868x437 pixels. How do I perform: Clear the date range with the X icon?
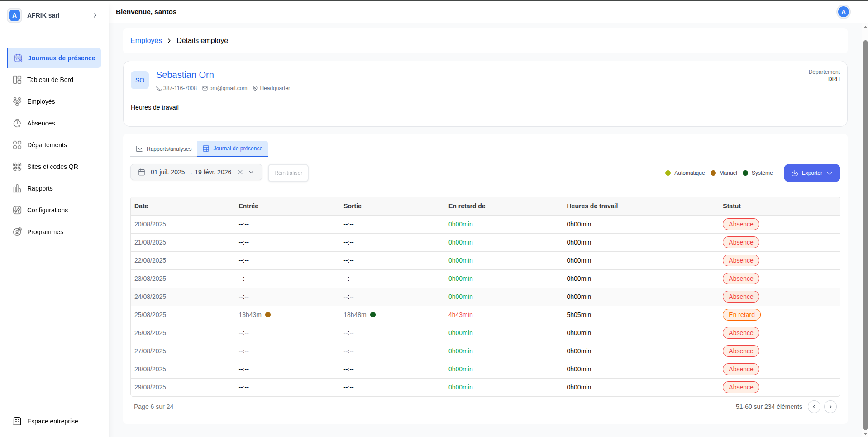pyautogui.click(x=240, y=172)
